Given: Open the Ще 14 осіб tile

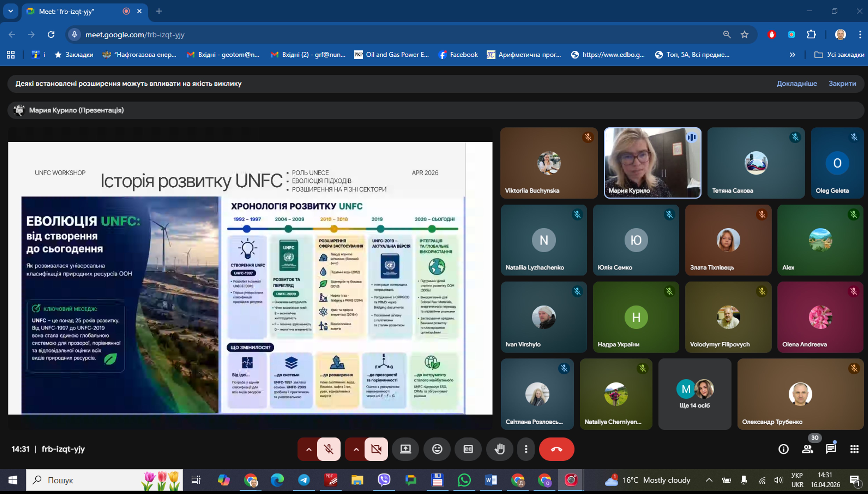Looking at the screenshot, I should 695,394.
